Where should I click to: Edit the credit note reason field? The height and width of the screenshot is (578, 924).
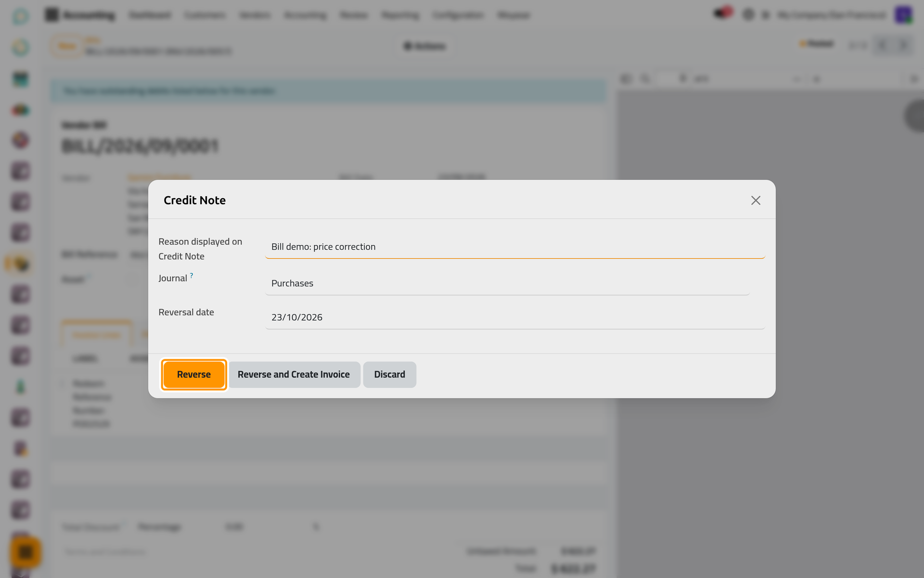[x=515, y=247]
